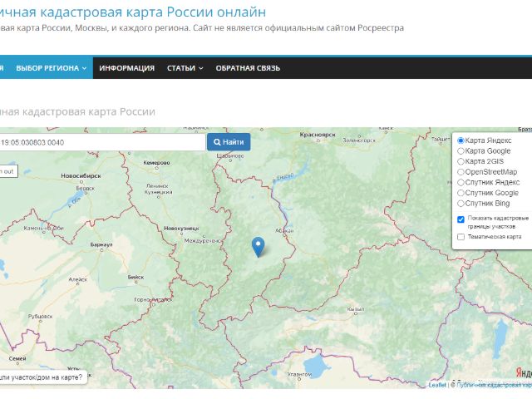This screenshot has width=532, height=399.
Task: Click the Новосибирск city label on map
Action: click(81, 175)
